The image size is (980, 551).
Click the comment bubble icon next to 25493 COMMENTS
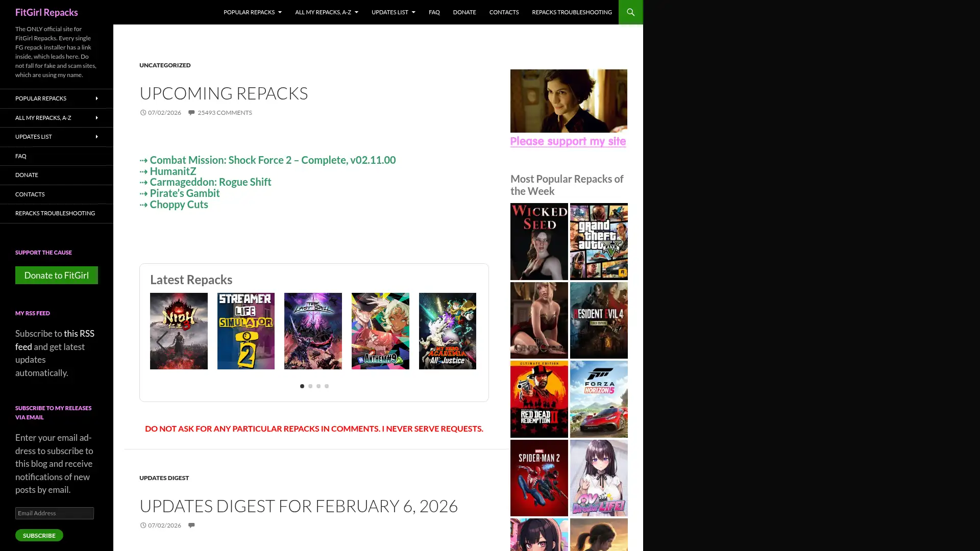[191, 112]
